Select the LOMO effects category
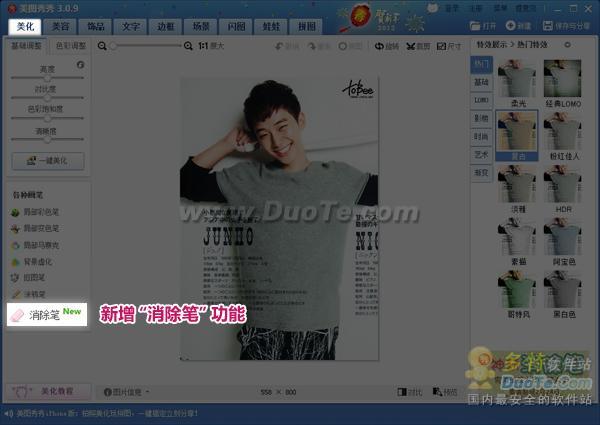The height and width of the screenshot is (425, 600). point(481,100)
